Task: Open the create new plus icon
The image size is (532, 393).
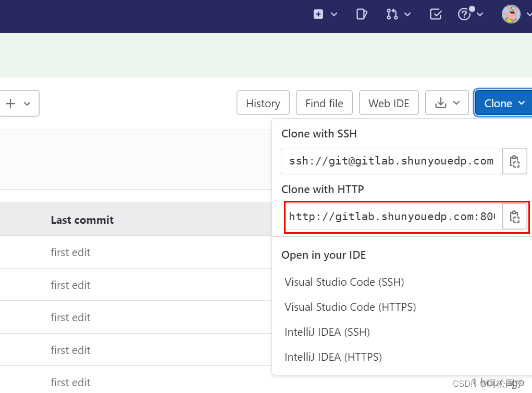Action: [x=318, y=14]
